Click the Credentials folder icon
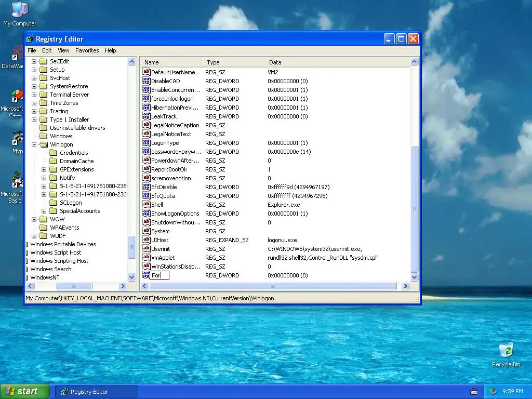Image resolution: width=532 pixels, height=399 pixels. (54, 153)
